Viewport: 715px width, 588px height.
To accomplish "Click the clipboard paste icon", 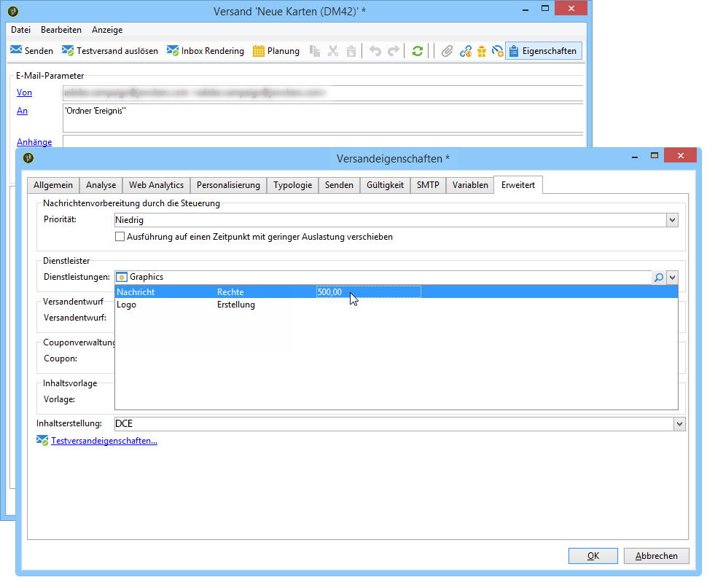I will pyautogui.click(x=351, y=50).
